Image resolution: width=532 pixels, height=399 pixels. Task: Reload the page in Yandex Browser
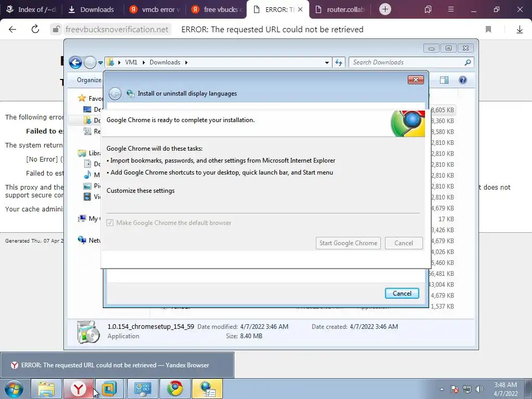pos(35,30)
